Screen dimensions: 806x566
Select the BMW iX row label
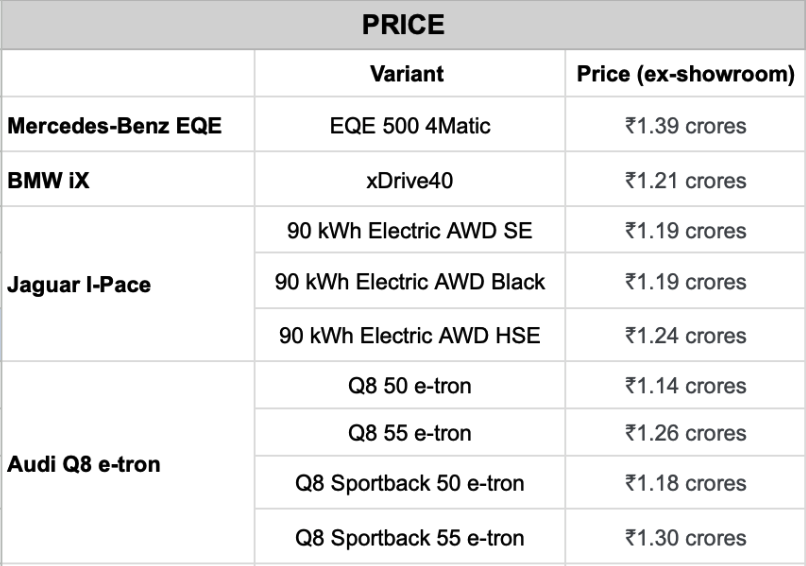[x=49, y=181]
